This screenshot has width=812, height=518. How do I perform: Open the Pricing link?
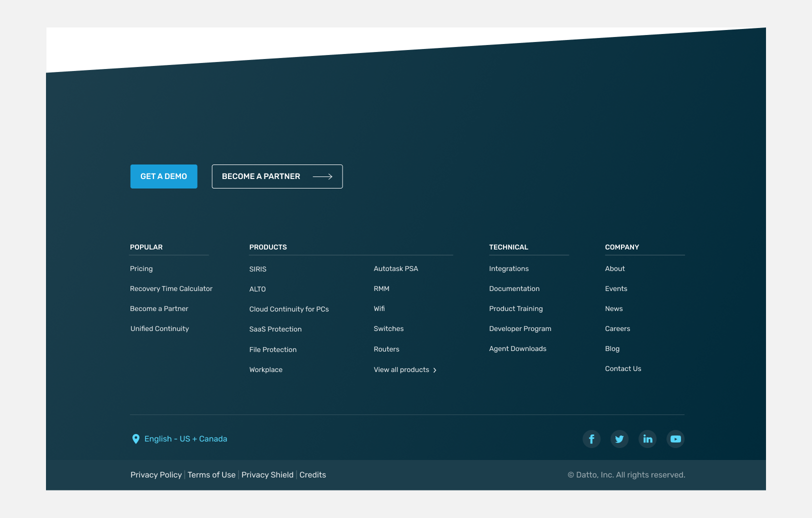click(141, 268)
